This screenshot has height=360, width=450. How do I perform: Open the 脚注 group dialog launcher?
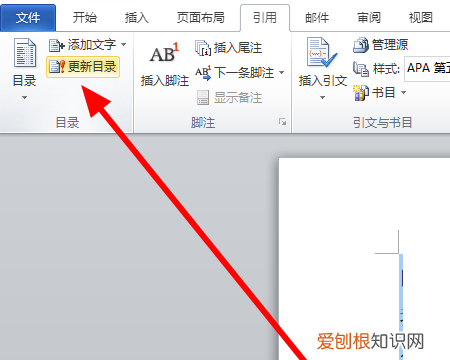pos(283,122)
